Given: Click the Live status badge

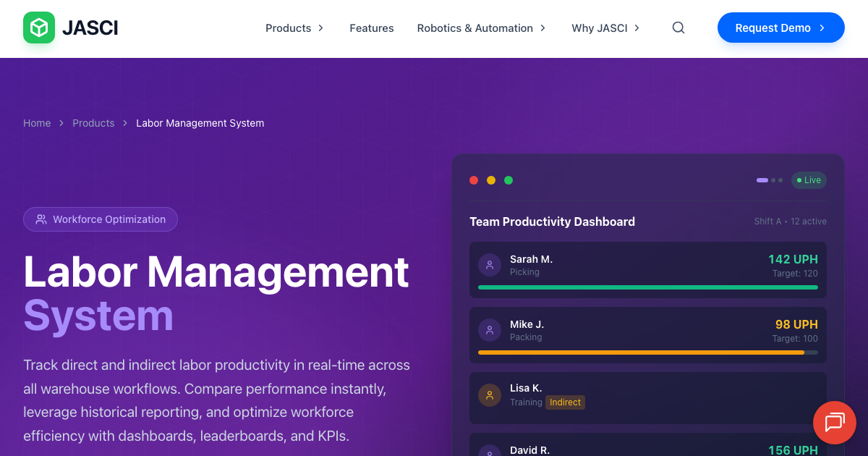Looking at the screenshot, I should tap(809, 180).
